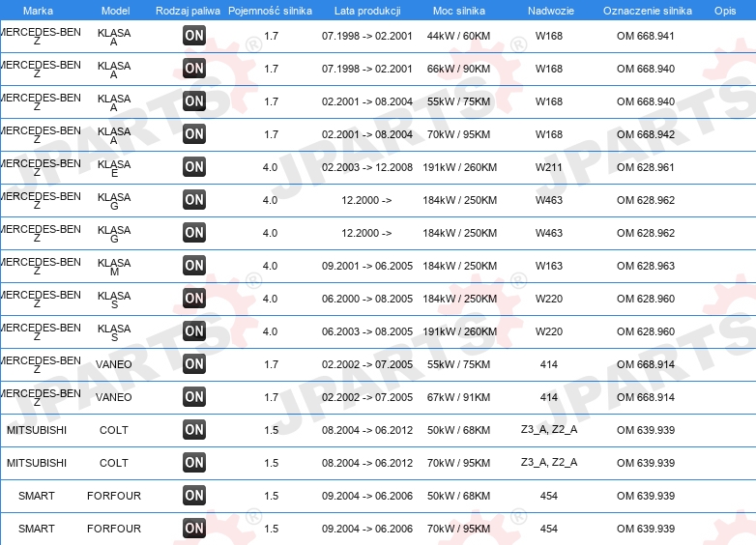Click body code 454 in the 50kW row
This screenshot has height=545, width=756.
549,496
